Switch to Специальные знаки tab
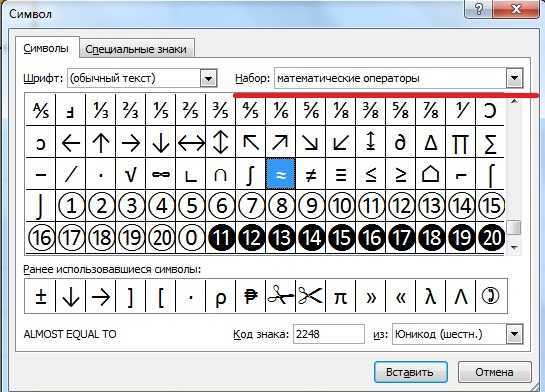 tap(136, 49)
